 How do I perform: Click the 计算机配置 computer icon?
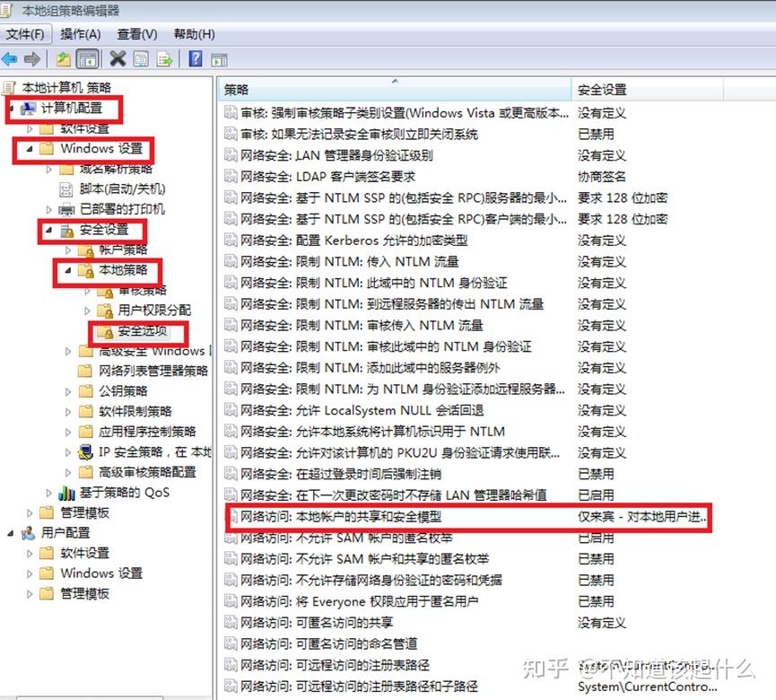pos(28,109)
